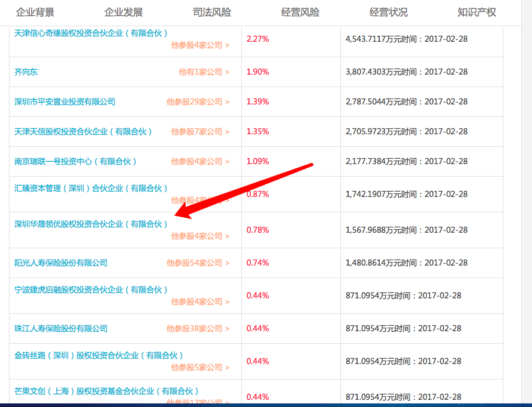The width and height of the screenshot is (532, 407).
Task: Select the 司法风险 tab
Action: [212, 12]
